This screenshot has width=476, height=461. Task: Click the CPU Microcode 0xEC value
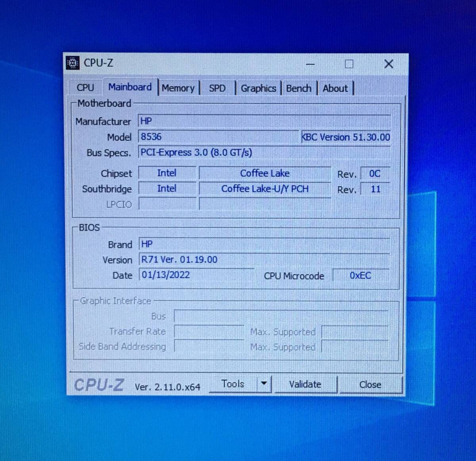tap(361, 275)
